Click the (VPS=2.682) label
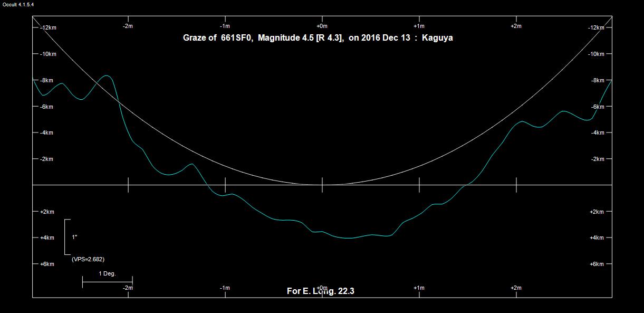The image size is (644, 313). pyautogui.click(x=88, y=259)
